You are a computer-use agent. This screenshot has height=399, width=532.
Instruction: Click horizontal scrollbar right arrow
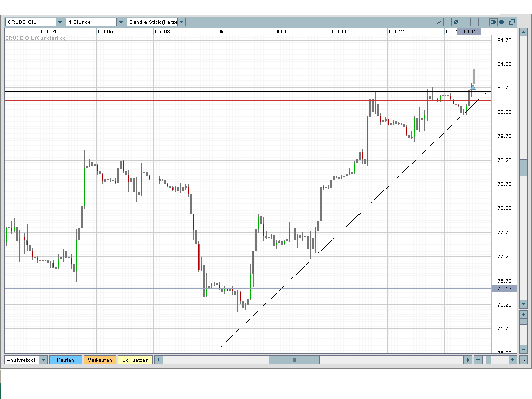[468, 360]
